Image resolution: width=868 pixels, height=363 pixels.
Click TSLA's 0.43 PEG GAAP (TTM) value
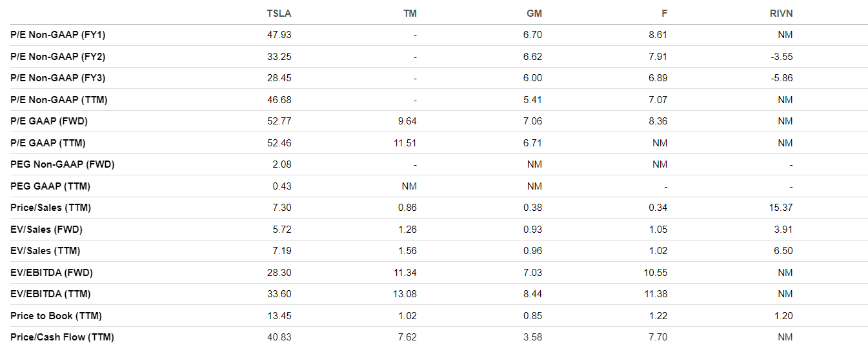click(x=281, y=186)
